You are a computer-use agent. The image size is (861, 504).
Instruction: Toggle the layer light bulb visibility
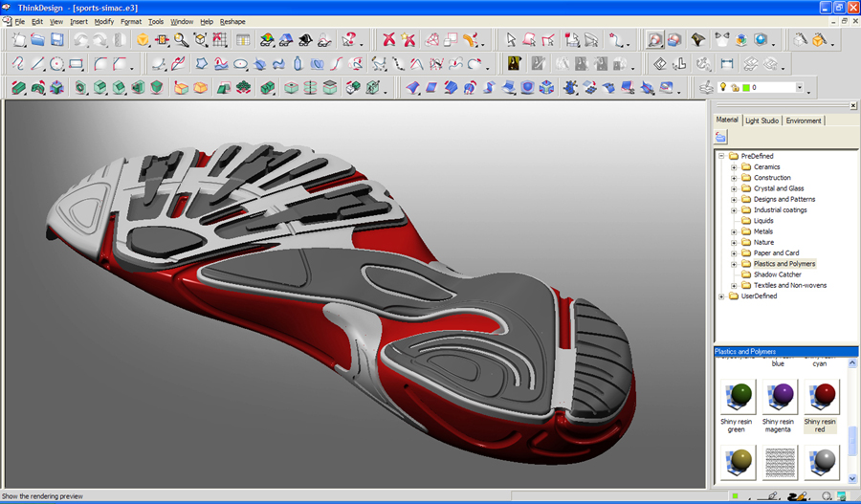[723, 87]
